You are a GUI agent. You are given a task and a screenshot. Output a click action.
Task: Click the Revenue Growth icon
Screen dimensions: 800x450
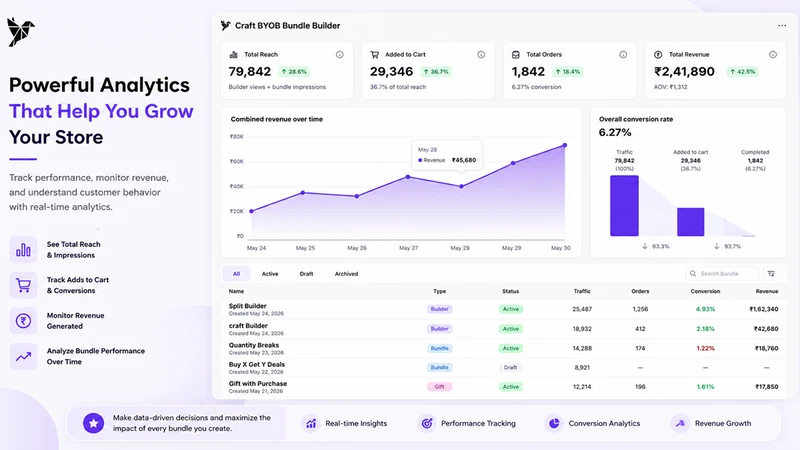680,423
